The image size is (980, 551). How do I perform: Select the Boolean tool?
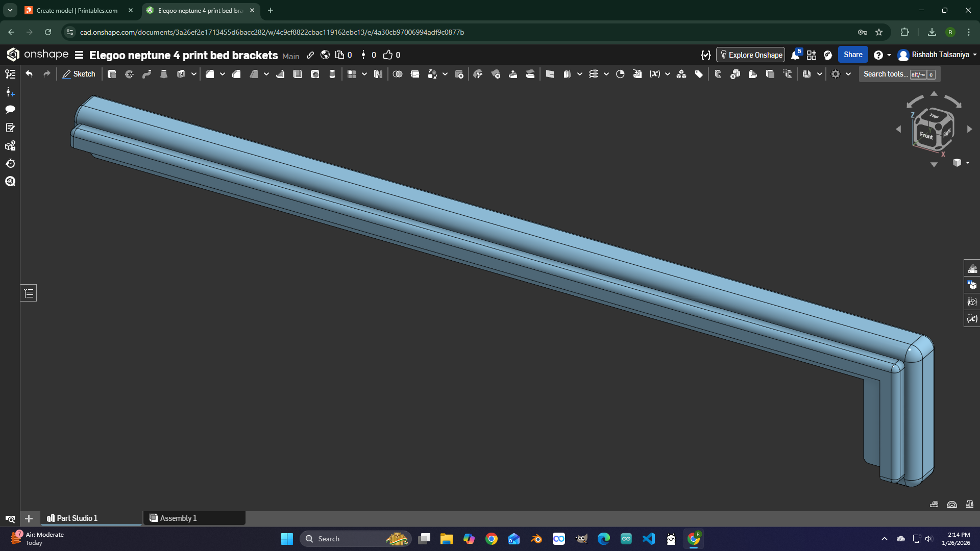[x=398, y=74]
